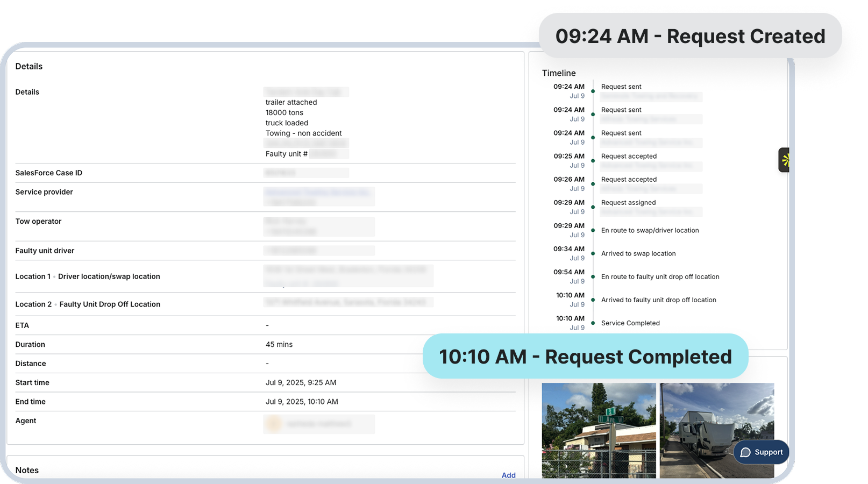Open the truck photo thumbnail
This screenshot has height=484, width=868.
pos(717,430)
